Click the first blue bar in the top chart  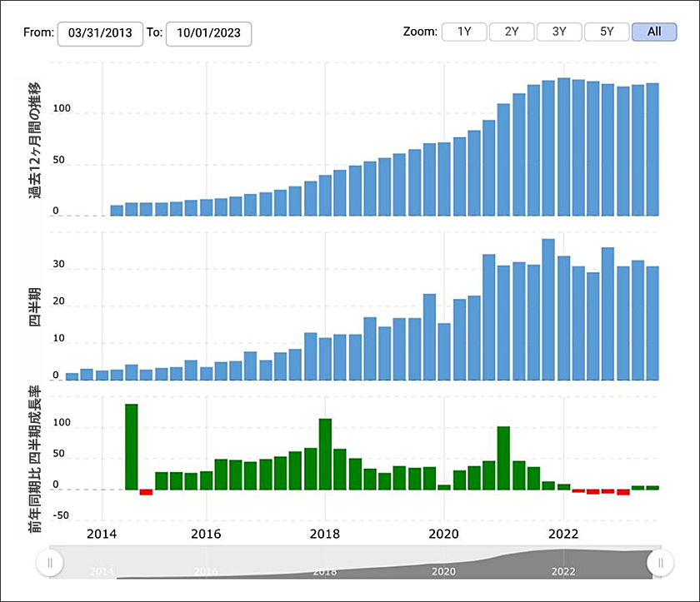point(117,211)
